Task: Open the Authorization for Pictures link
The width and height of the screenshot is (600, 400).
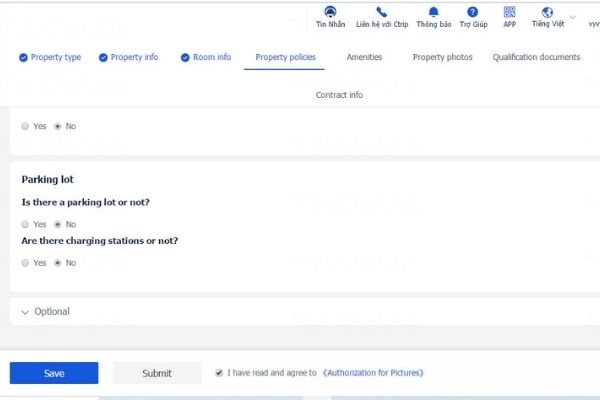Action: [374, 373]
